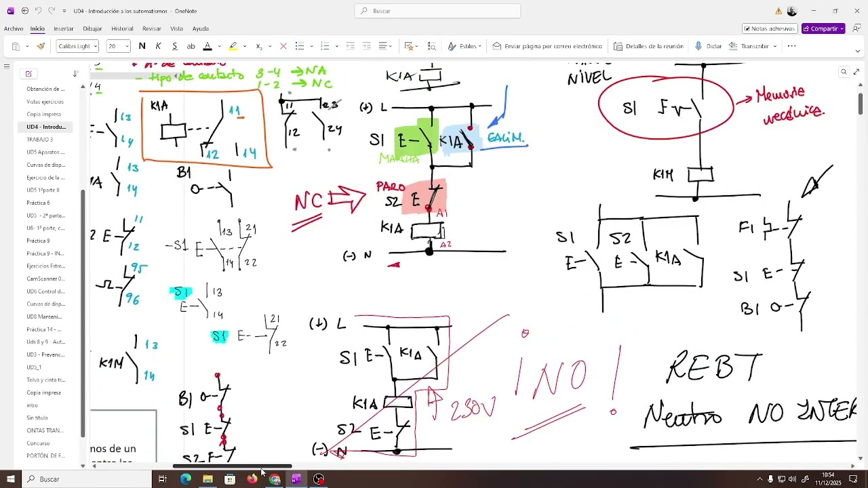Click Enviar página por correo electrónico
868x488 pixels.
pos(547,46)
